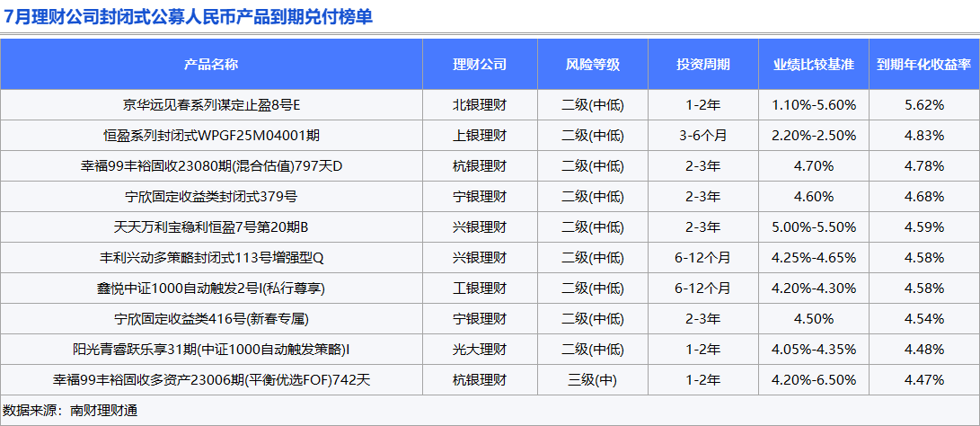
Task: Select 幸福99丰裕固收多资产23006期 742天
Action: [x=211, y=381]
